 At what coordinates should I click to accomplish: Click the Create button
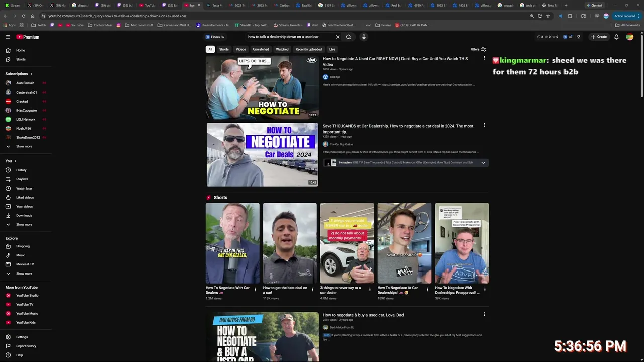coord(599,37)
